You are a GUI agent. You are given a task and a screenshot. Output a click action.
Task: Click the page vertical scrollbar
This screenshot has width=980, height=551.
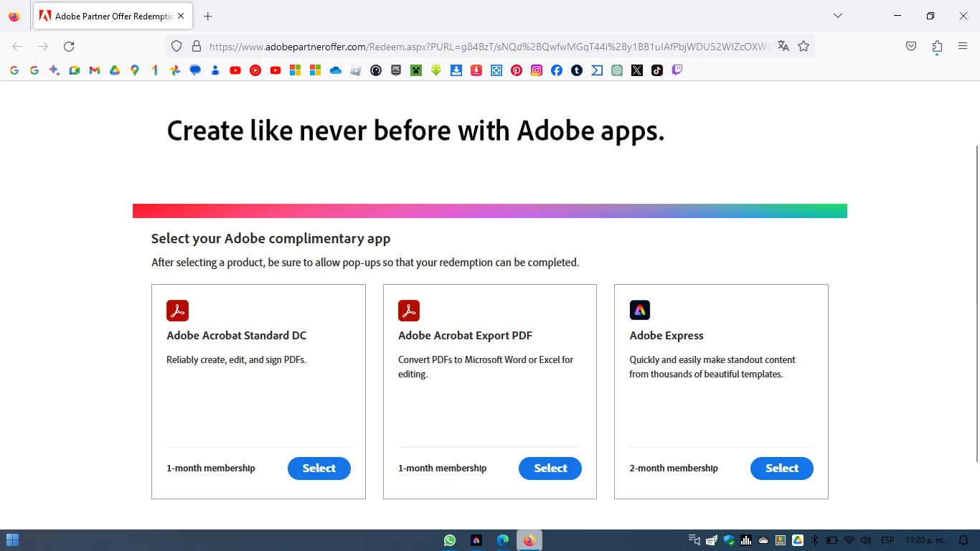click(976, 303)
